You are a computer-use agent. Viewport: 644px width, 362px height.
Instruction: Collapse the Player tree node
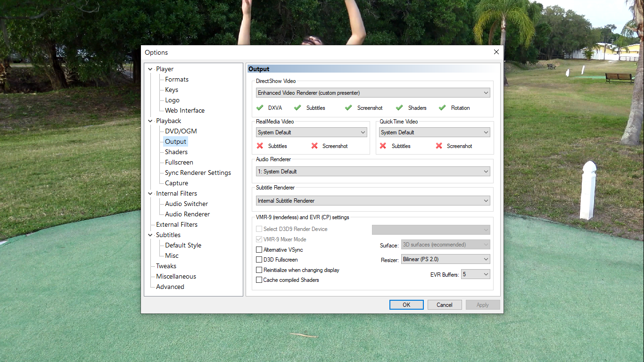150,69
